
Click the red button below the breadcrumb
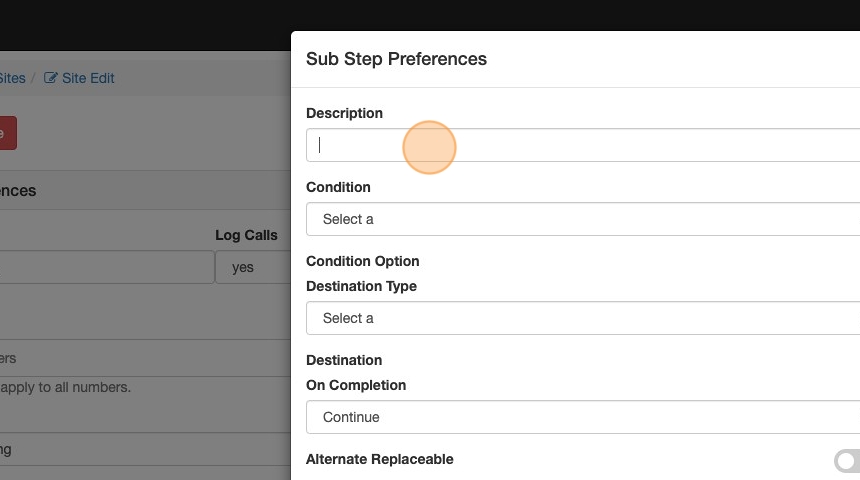6,133
